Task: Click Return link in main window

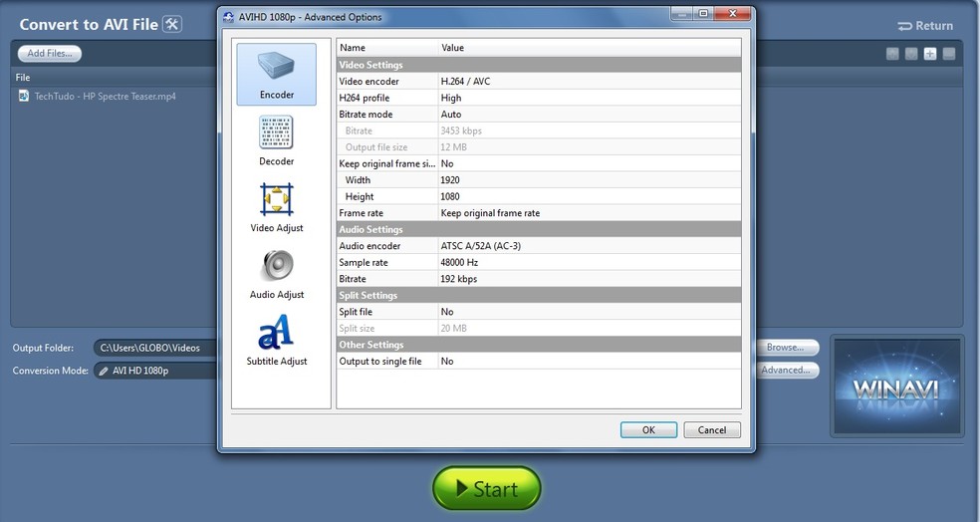Action: click(925, 26)
